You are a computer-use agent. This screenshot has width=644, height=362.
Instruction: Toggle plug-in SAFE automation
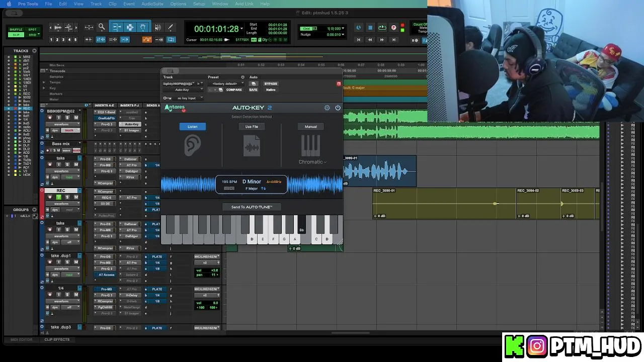(x=253, y=89)
